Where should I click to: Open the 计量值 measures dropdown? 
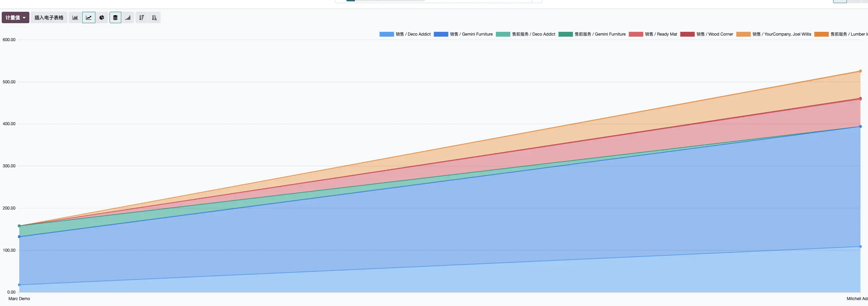(x=16, y=18)
